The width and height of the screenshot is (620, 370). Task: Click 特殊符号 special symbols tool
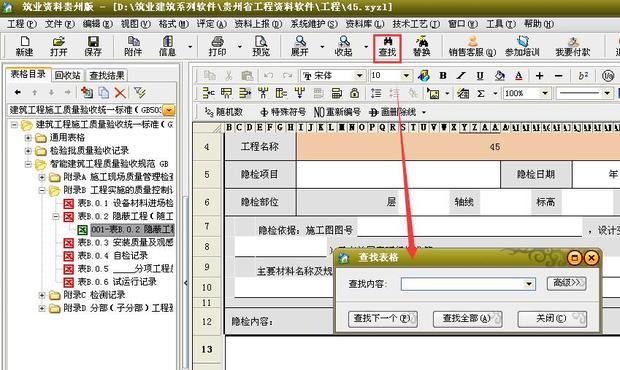(283, 112)
